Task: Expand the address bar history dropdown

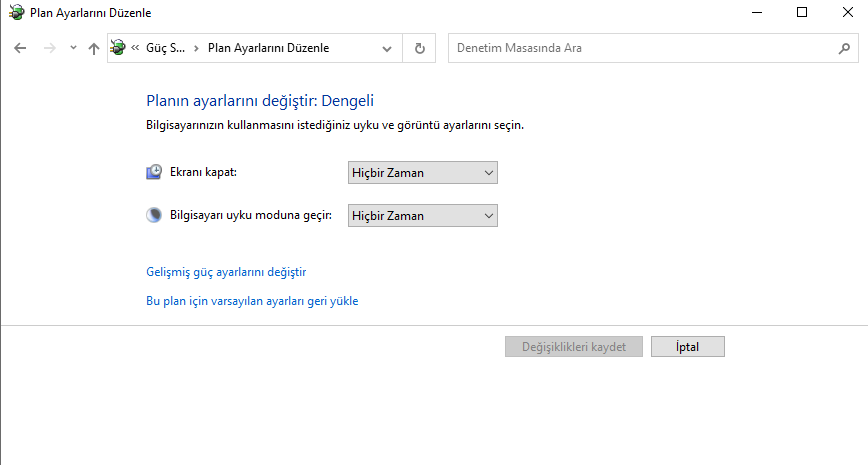Action: 388,48
